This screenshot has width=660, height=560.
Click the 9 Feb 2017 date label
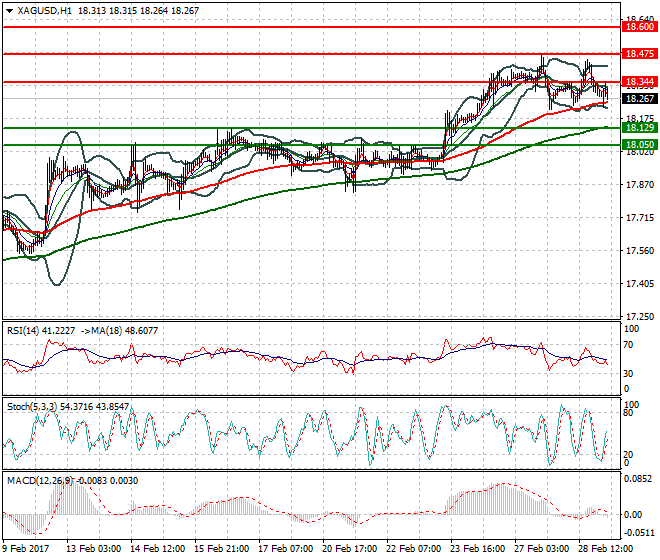pyautogui.click(x=26, y=549)
